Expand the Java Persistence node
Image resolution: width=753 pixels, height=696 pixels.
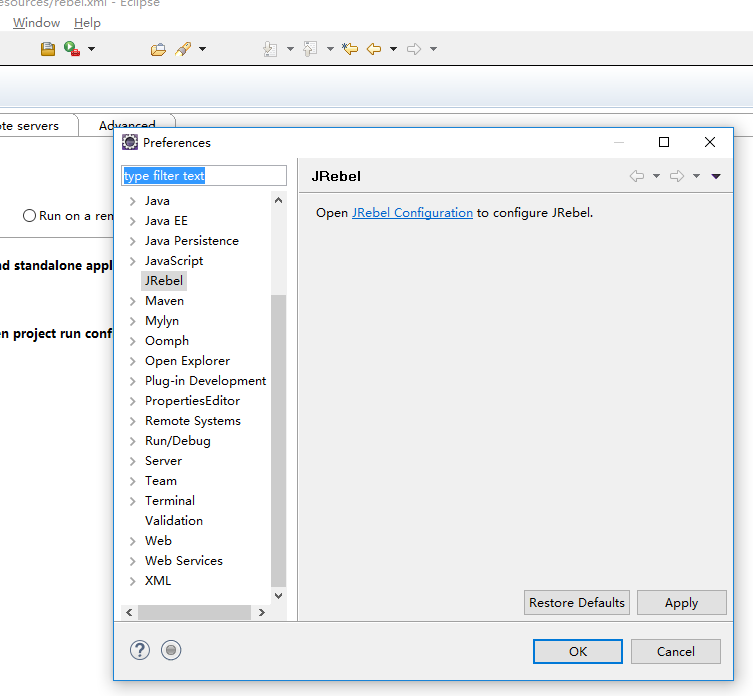133,241
